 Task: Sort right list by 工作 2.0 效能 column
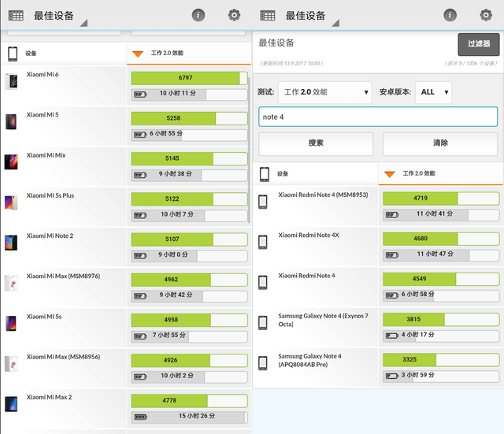[x=440, y=173]
